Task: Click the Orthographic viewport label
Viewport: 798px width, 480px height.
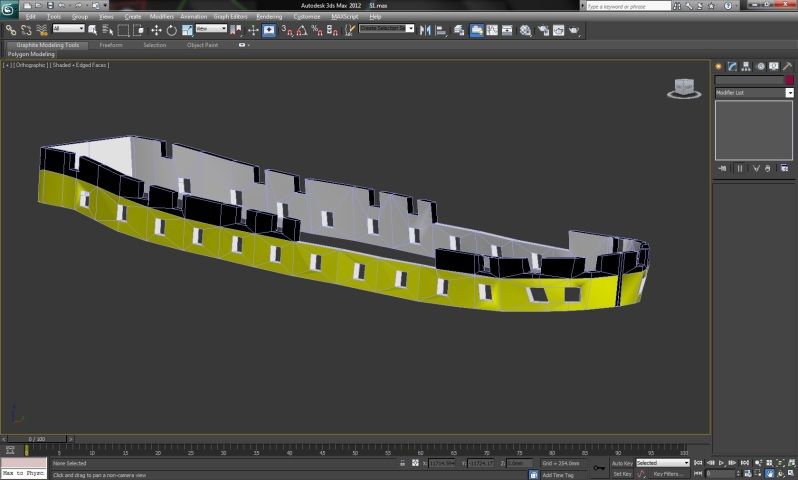Action: click(30, 65)
